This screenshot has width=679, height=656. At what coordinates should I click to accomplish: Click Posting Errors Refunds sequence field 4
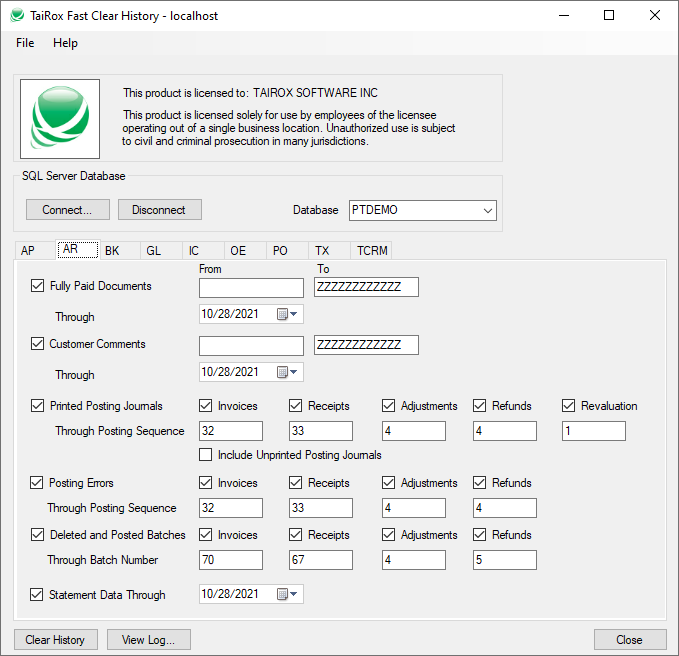[505, 508]
